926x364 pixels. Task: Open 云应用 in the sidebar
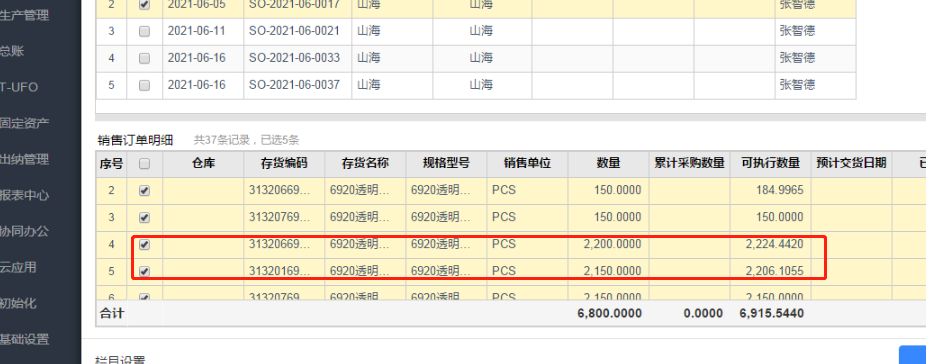tap(18, 268)
